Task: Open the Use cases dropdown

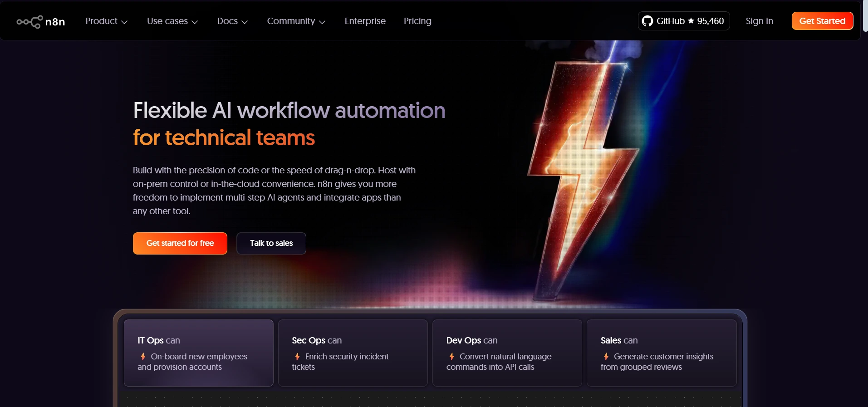Action: tap(172, 21)
